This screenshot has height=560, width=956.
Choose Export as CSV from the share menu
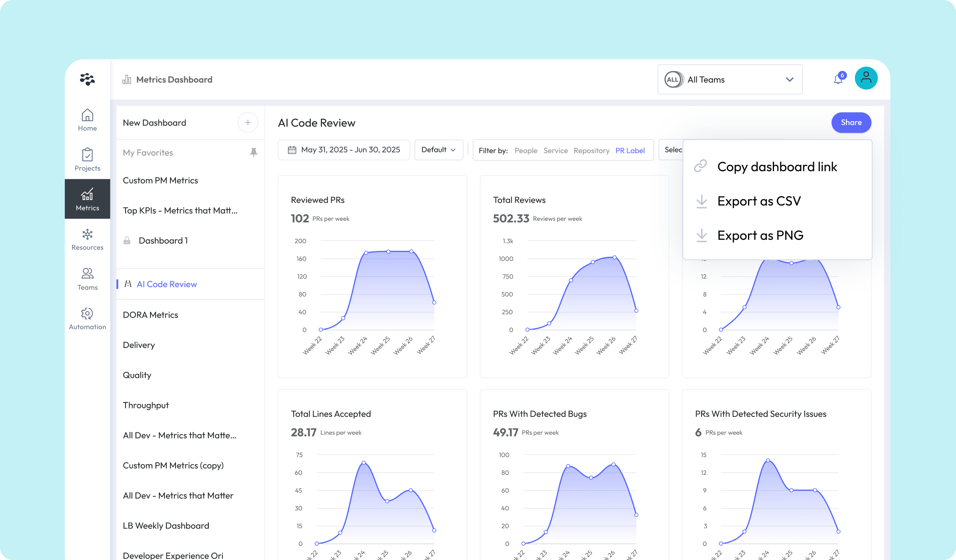click(x=758, y=201)
